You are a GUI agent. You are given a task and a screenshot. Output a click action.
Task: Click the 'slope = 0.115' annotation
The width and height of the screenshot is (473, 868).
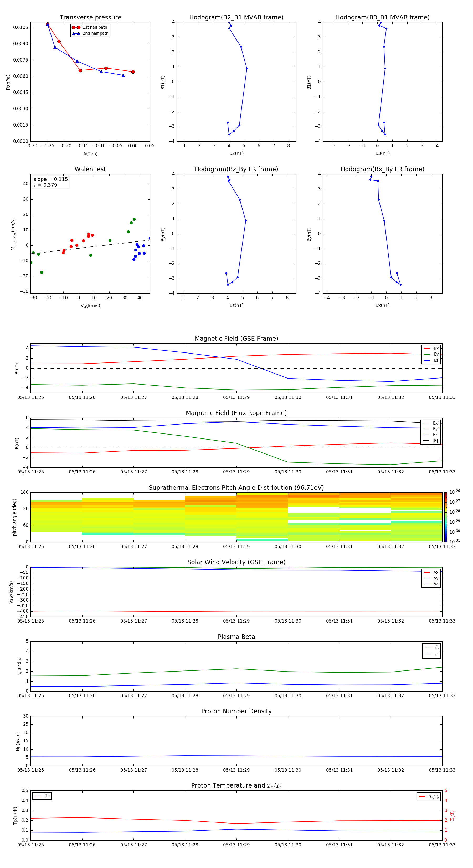pos(50,179)
